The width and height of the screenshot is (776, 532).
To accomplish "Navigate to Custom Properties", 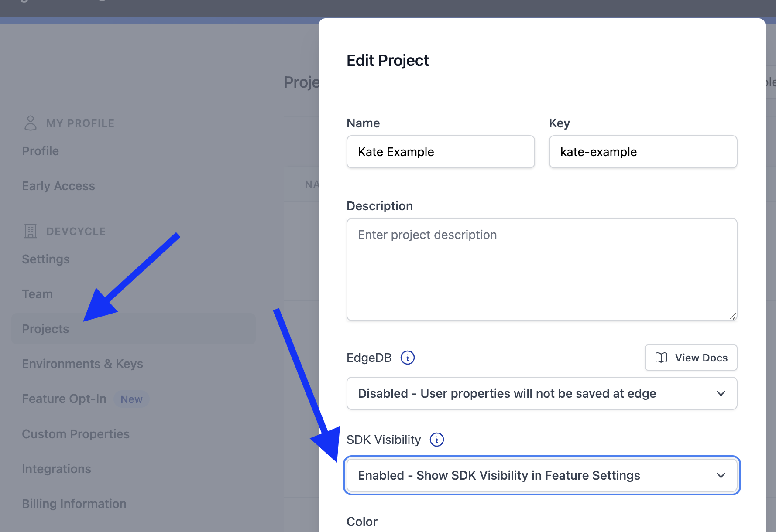I will pyautogui.click(x=75, y=433).
